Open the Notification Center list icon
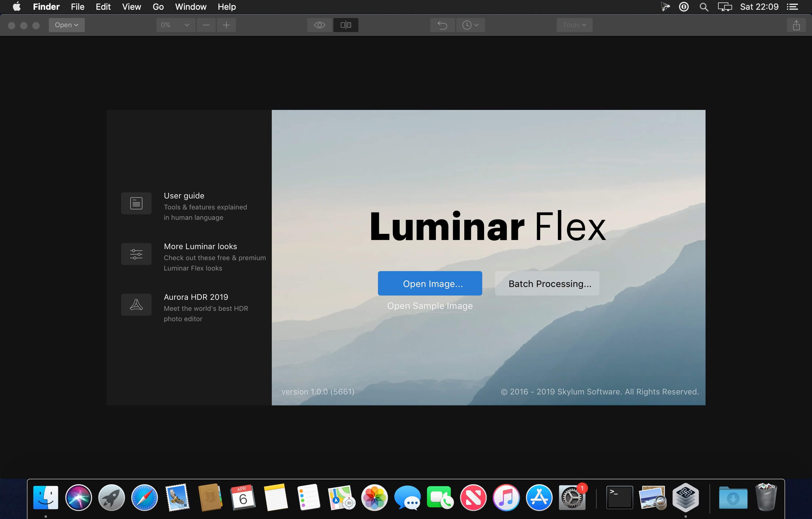Viewport: 812px width, 519px height. [x=792, y=7]
